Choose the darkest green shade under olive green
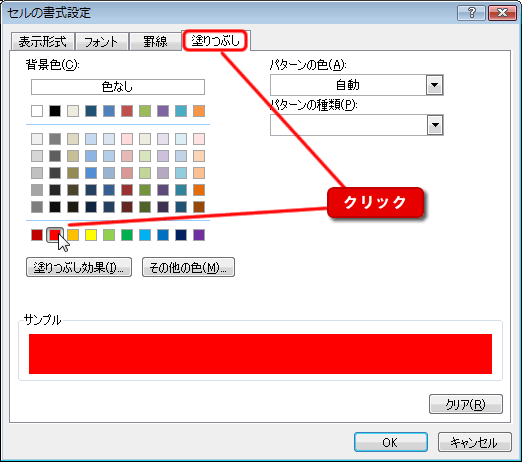 pos(145,207)
